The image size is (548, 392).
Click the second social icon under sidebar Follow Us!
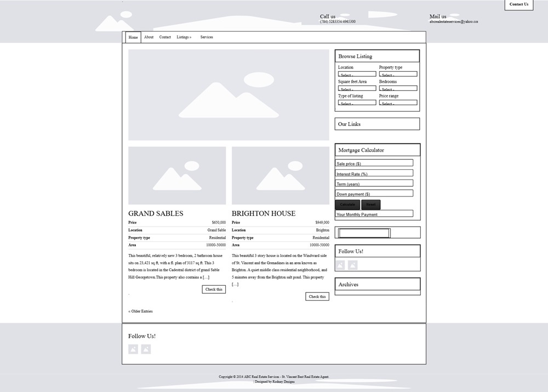[352, 266]
